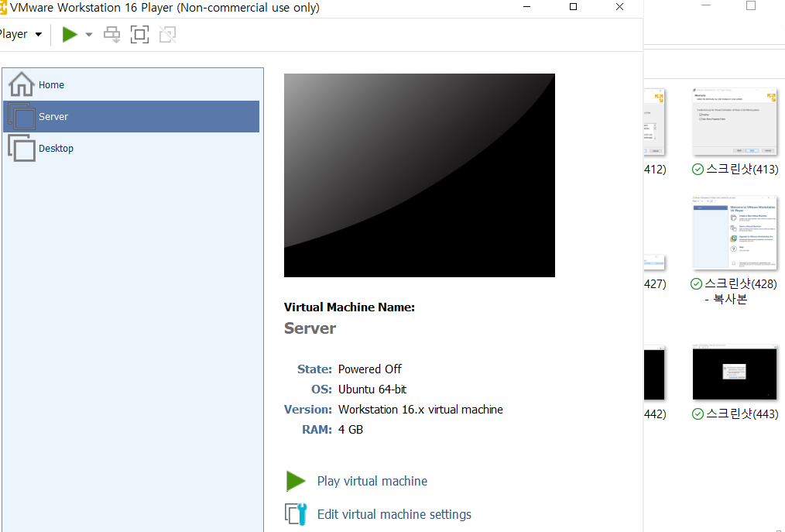Click the Unity mode toolbar icon
785x532 pixels.
coord(168,35)
